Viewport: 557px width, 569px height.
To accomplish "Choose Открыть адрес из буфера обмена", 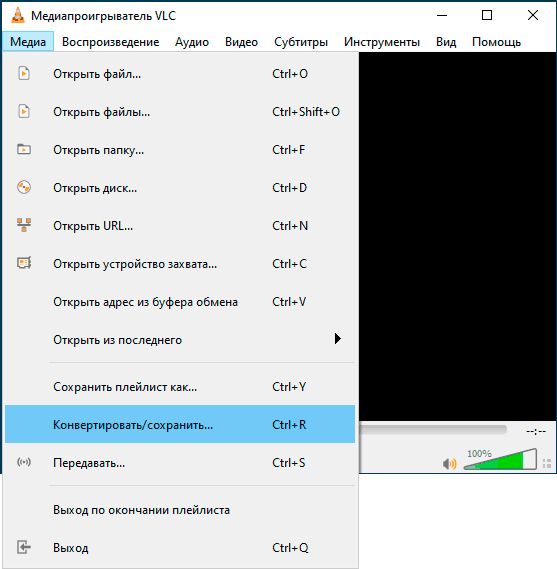I will click(180, 302).
